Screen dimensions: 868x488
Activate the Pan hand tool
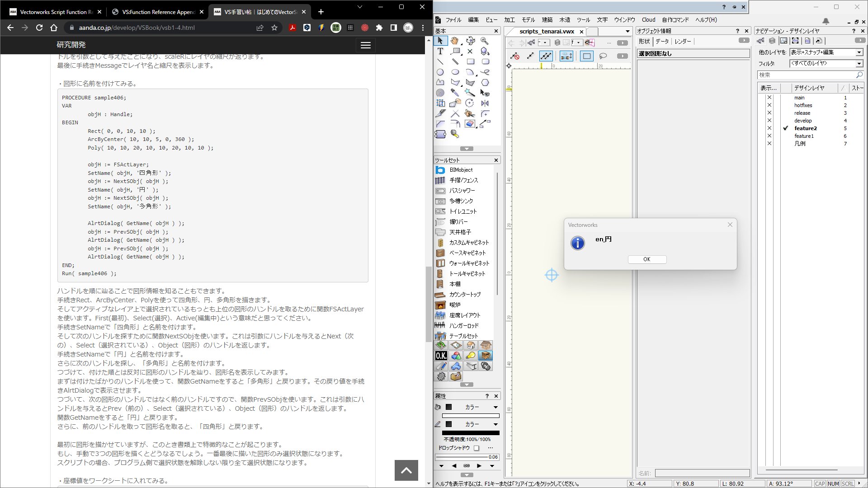coord(454,41)
